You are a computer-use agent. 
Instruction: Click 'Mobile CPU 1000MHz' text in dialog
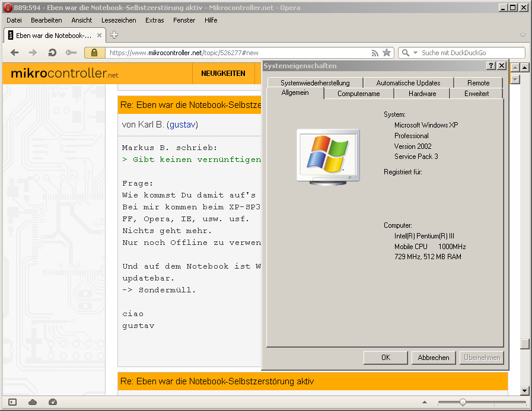coord(430,246)
